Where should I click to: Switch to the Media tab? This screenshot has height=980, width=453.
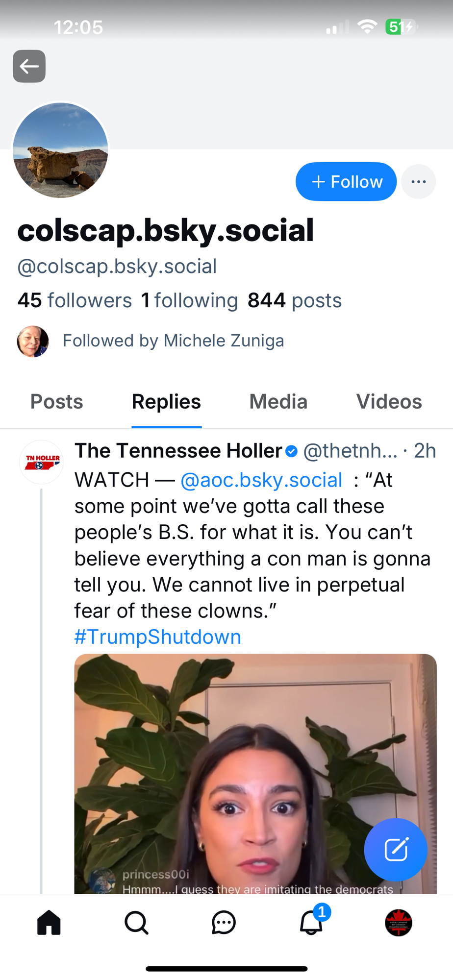(x=278, y=402)
